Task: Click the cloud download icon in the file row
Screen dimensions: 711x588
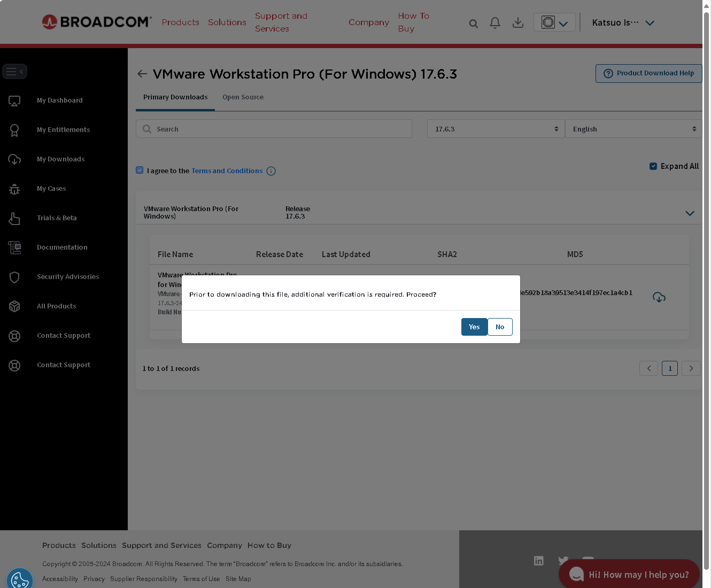Action: (x=659, y=297)
